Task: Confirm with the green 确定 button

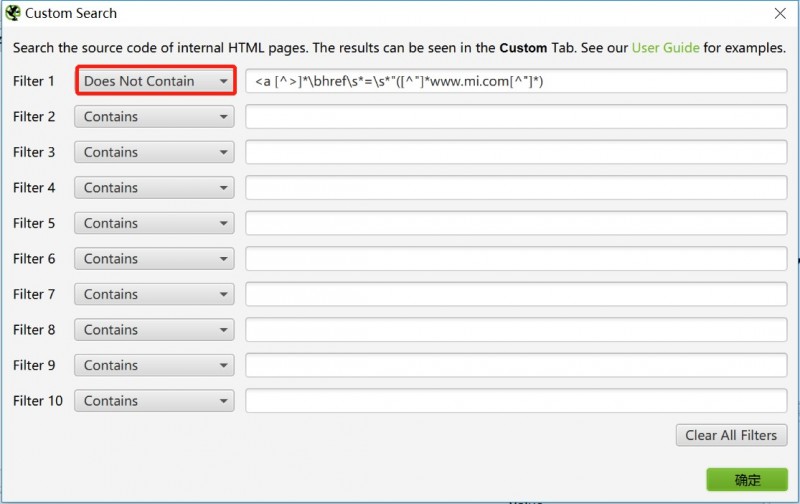Action: pos(747,480)
